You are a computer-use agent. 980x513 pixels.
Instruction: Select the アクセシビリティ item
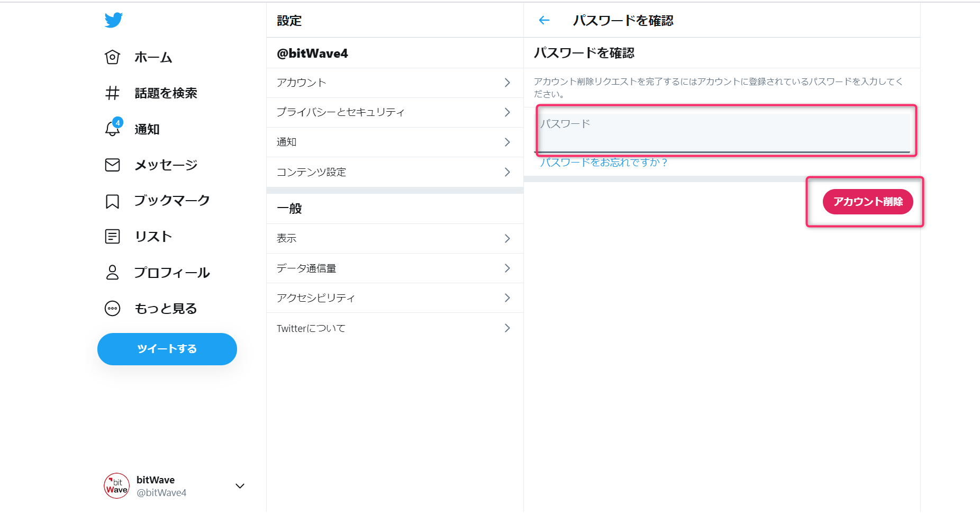point(395,298)
